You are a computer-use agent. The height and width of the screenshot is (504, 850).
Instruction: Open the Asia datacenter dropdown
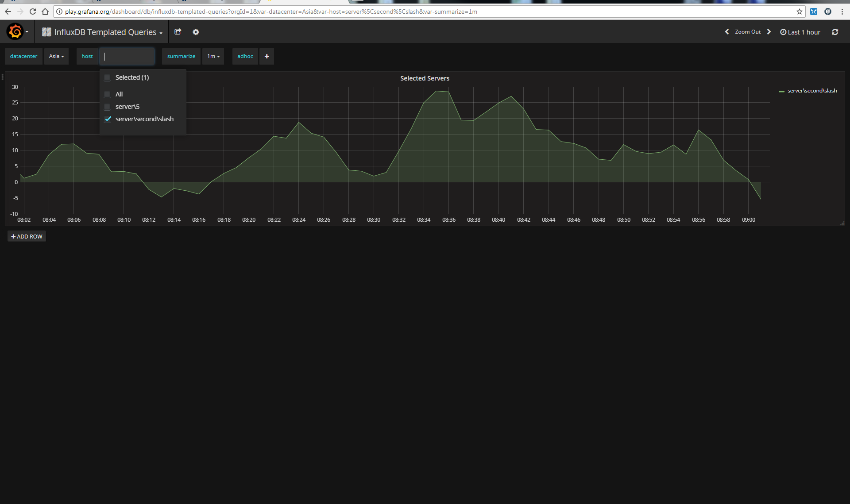[x=56, y=56]
